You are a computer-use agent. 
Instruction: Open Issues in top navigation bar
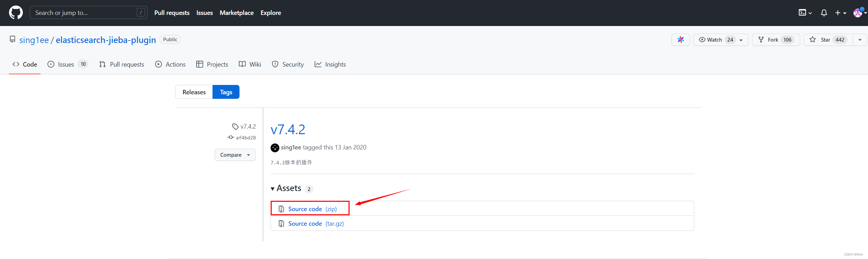205,13
